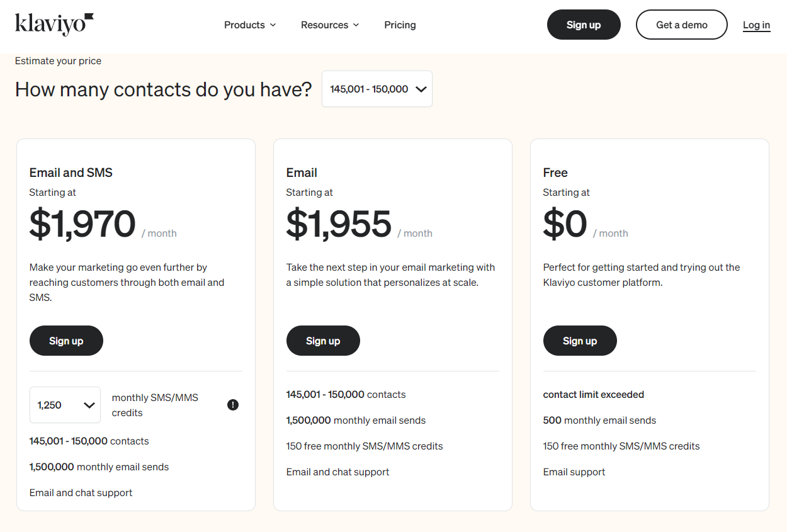This screenshot has width=787, height=532.
Task: Click the Resources menu chevron
Action: click(x=356, y=25)
